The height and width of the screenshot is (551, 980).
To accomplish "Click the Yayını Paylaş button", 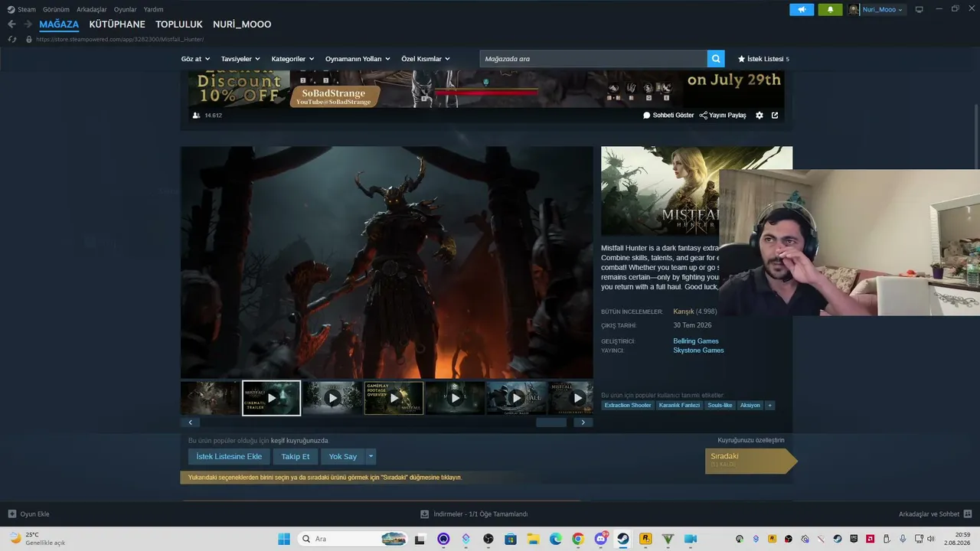I will point(723,116).
